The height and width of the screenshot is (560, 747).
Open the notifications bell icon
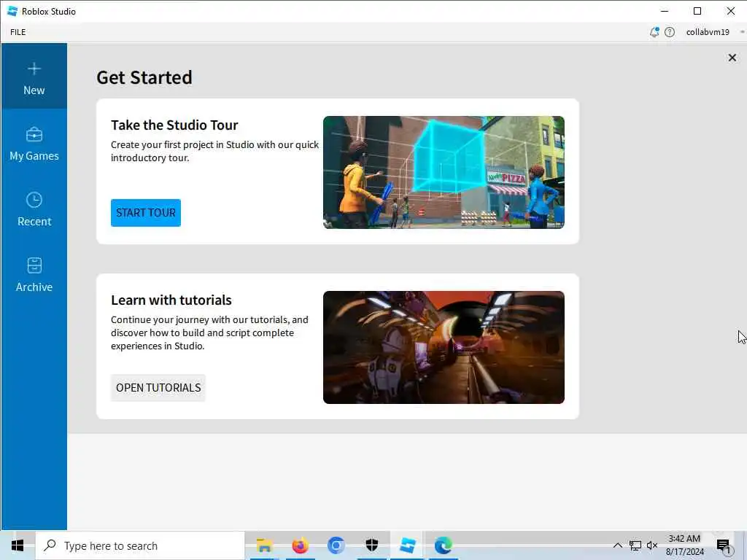click(654, 32)
